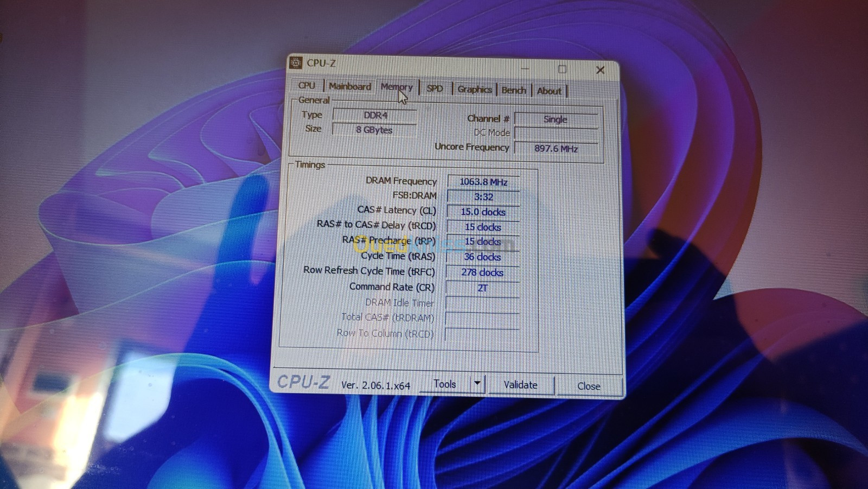Click the FSB:DRAM value 3:32

tap(483, 197)
